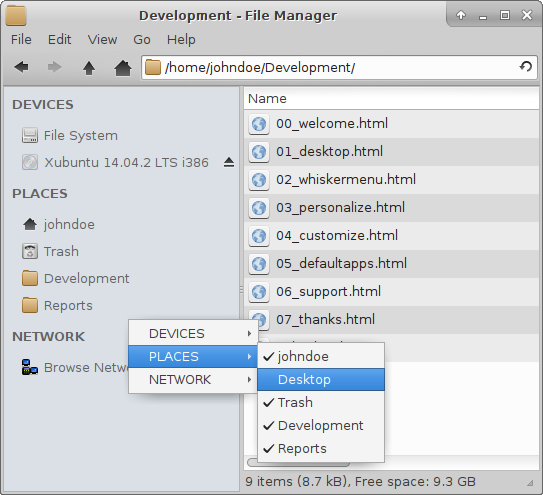This screenshot has width=543, height=495.
Task: Select file name 03_personalize.html
Action: 340,208
